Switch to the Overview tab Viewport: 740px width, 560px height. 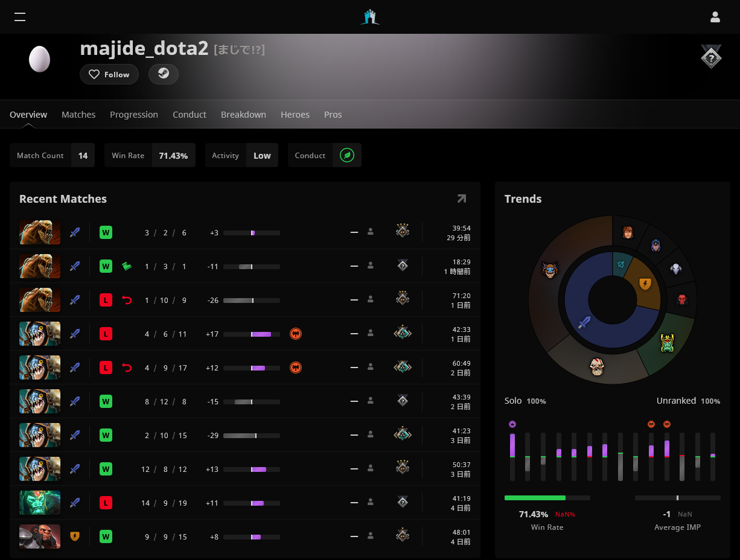point(28,115)
